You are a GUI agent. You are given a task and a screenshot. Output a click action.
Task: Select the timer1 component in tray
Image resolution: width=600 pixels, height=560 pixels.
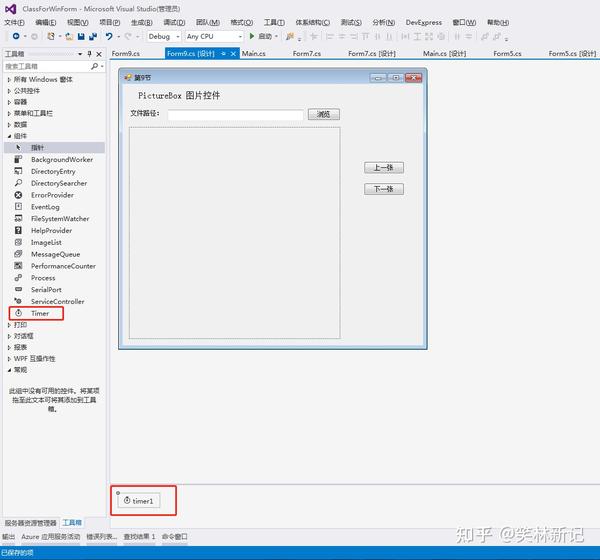click(x=139, y=501)
